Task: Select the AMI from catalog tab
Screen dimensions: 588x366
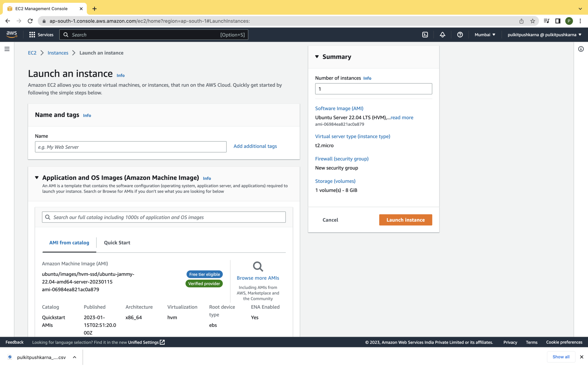Action: pos(69,243)
